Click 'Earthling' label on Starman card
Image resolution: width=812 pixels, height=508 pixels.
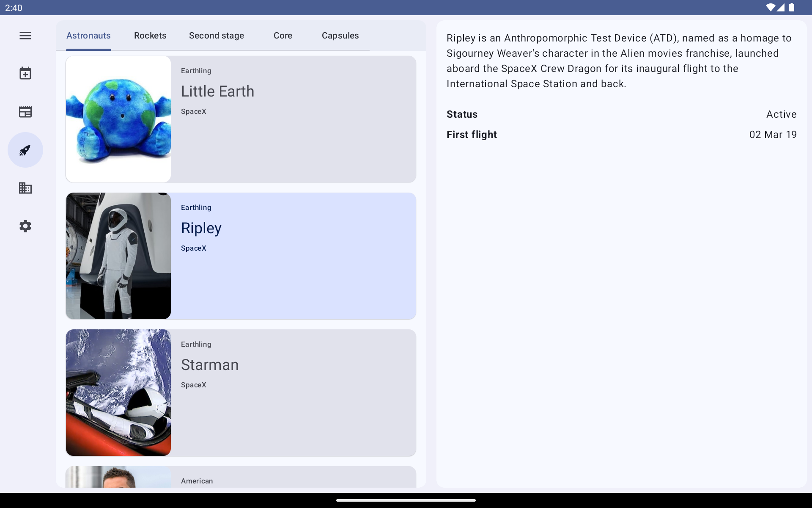196,344
